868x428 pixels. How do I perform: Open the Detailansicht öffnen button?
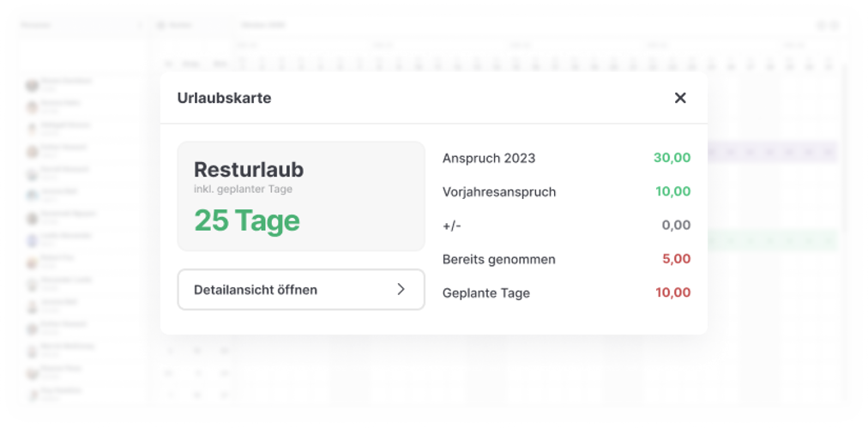(x=300, y=290)
